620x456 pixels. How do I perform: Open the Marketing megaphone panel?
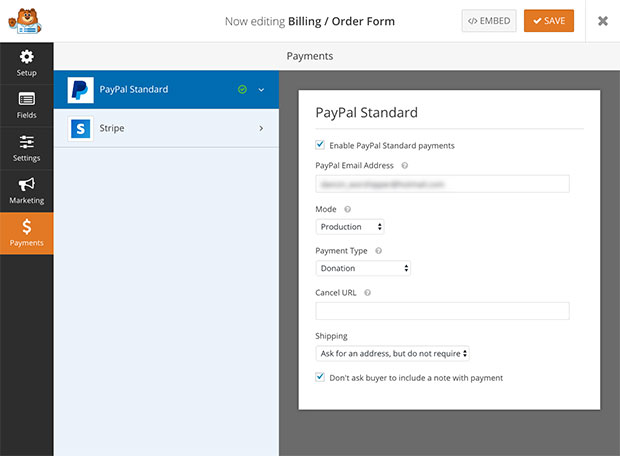pyautogui.click(x=26, y=191)
